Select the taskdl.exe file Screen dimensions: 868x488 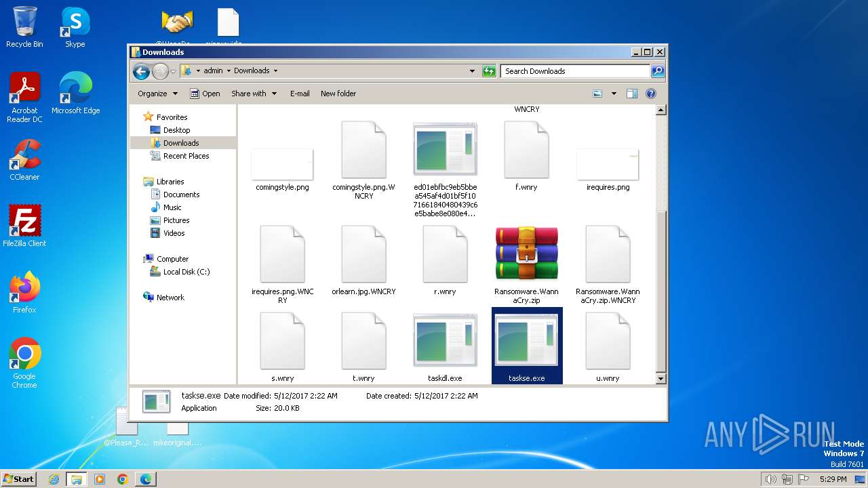(445, 347)
